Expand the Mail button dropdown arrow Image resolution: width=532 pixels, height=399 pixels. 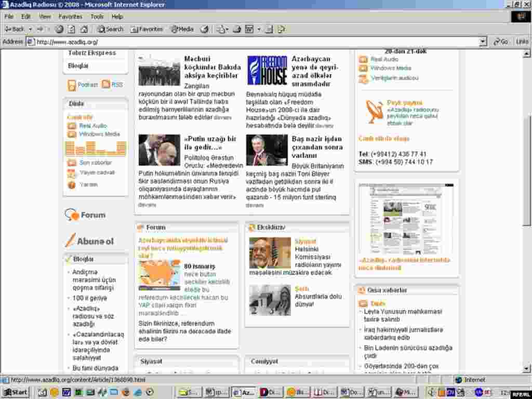click(227, 29)
